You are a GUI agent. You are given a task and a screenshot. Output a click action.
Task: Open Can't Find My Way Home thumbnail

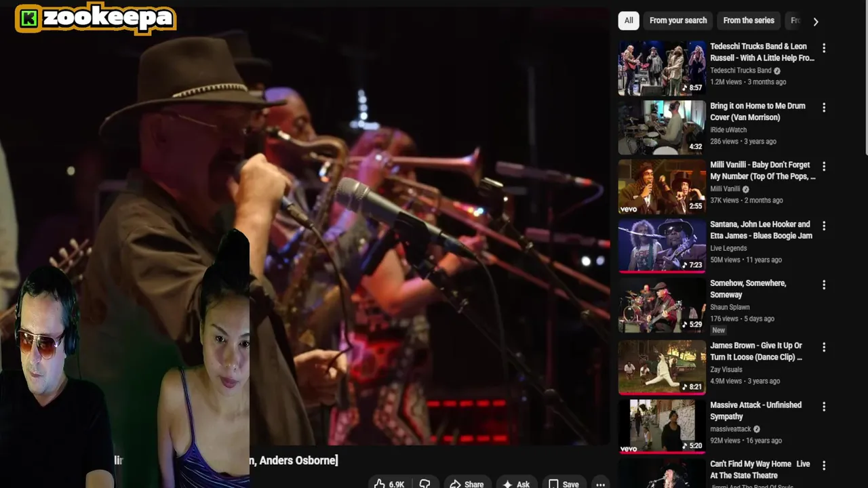[662, 474]
